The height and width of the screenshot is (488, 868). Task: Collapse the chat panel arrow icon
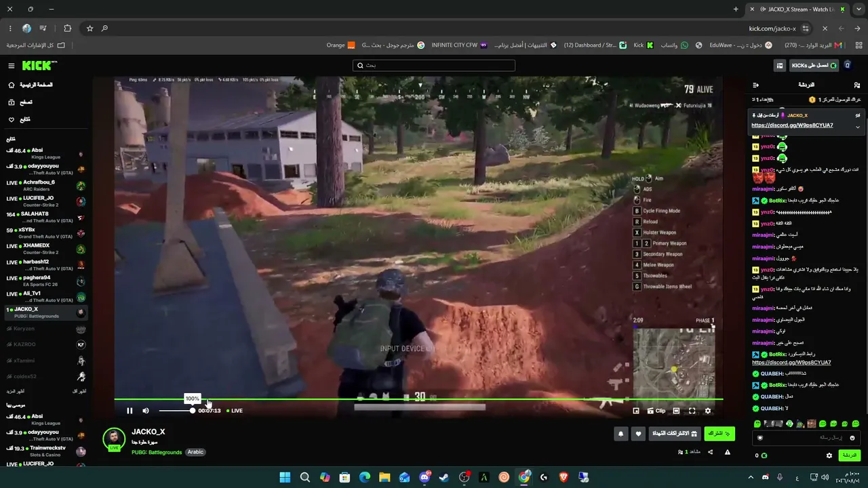tap(756, 85)
